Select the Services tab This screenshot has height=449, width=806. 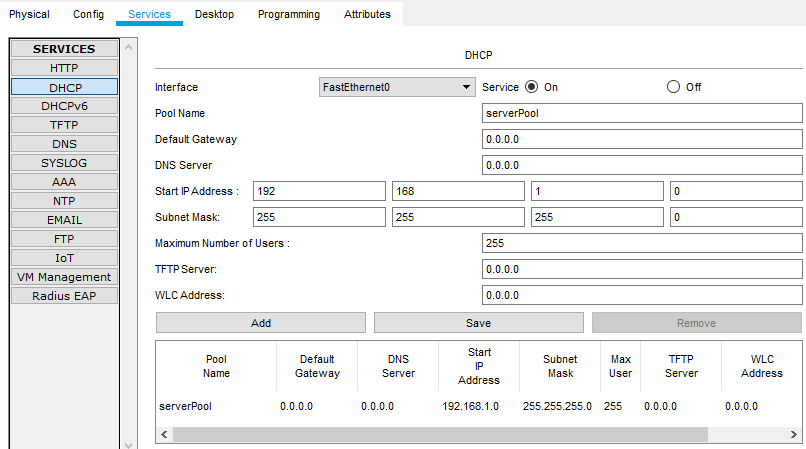149,14
